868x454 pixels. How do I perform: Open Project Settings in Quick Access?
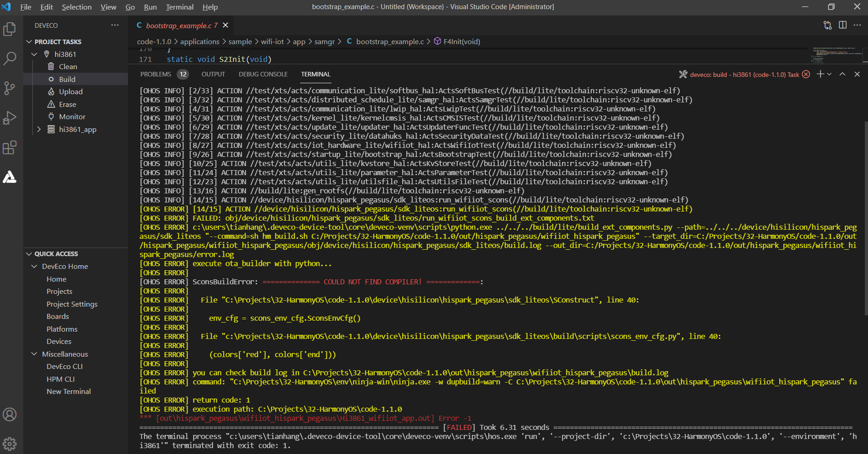[x=72, y=304]
